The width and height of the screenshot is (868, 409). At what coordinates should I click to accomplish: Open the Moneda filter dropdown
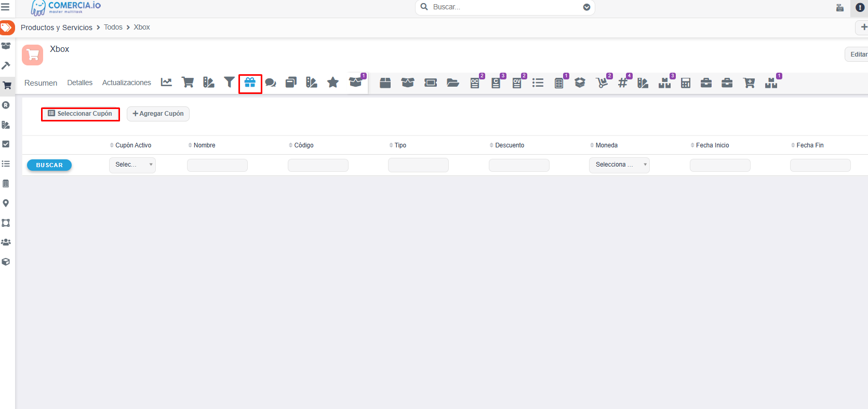point(619,165)
